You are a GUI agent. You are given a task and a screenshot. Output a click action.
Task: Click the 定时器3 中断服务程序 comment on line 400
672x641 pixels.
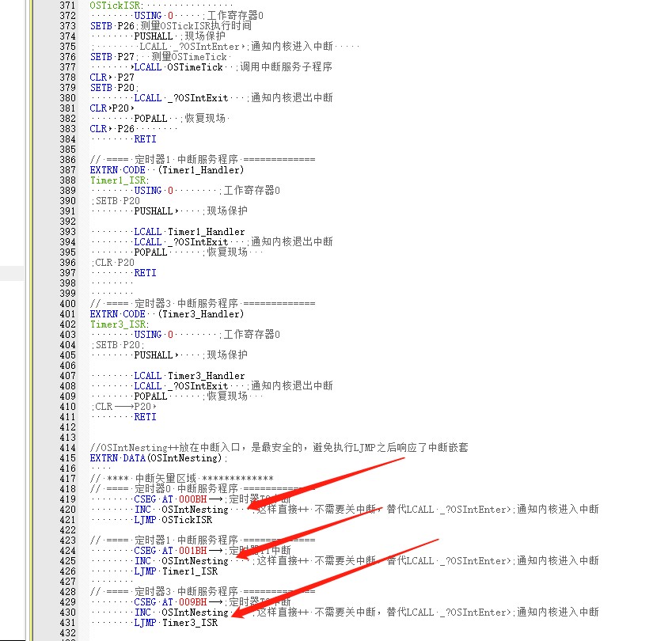(x=203, y=304)
